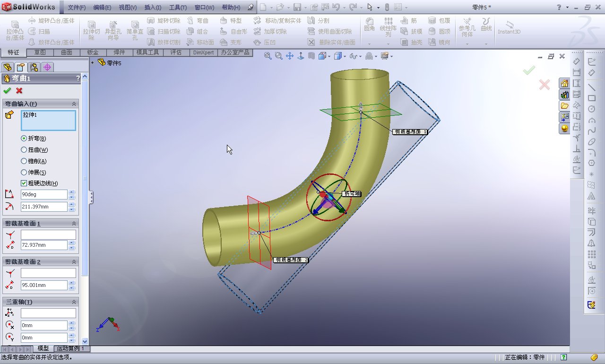Image resolution: width=605 pixels, height=364 pixels.
Task: Click the 72.937mm trim plane 1 distance field
Action: (x=44, y=245)
